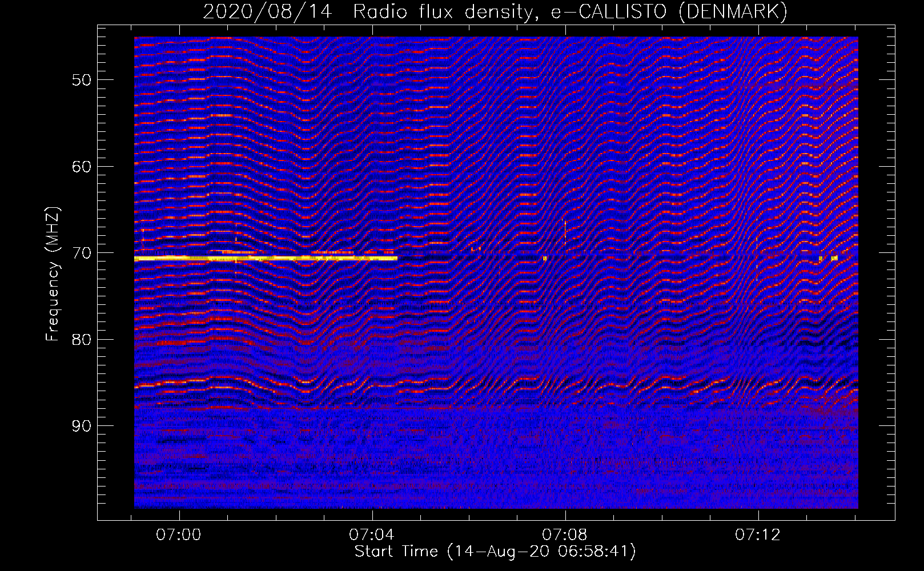Click the "50" frequency tick label
The height and width of the screenshot is (571, 924).
click(x=82, y=80)
